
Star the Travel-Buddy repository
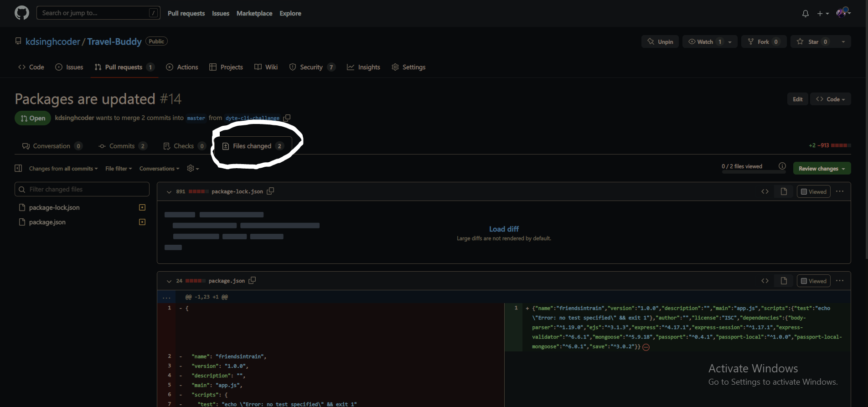click(813, 41)
